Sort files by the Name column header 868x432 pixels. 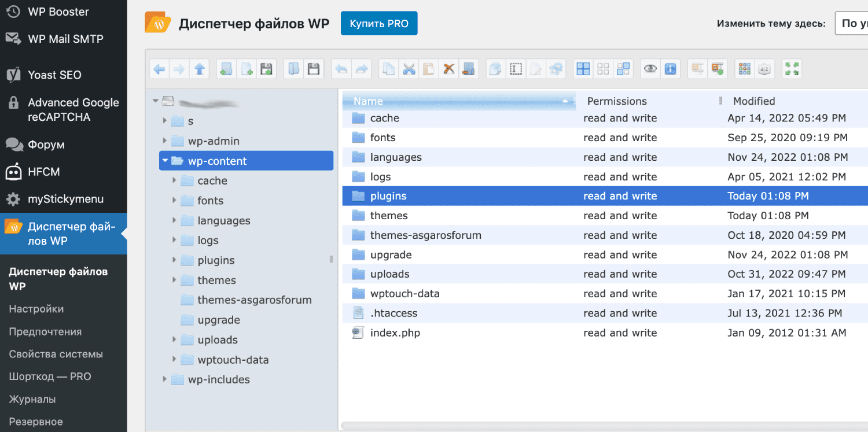pyautogui.click(x=459, y=101)
